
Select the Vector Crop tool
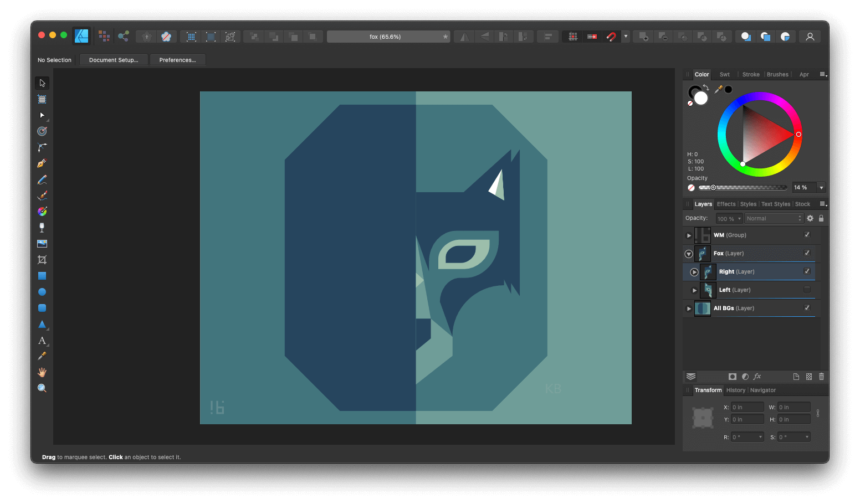pos(42,259)
